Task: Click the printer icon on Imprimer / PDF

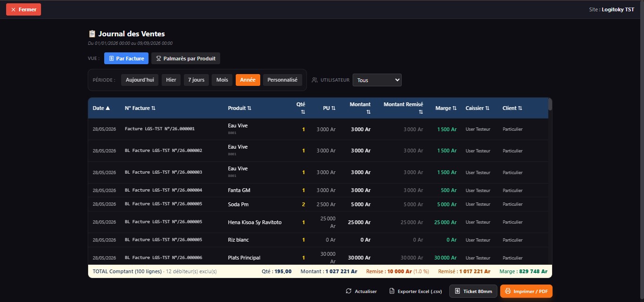Action: (508, 291)
